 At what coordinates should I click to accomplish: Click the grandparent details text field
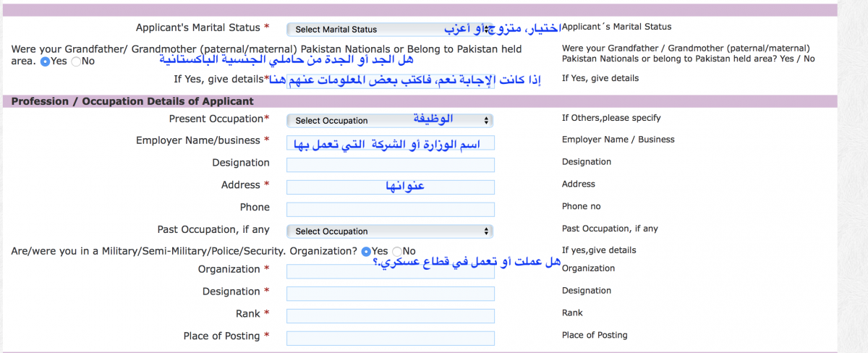[x=405, y=79]
